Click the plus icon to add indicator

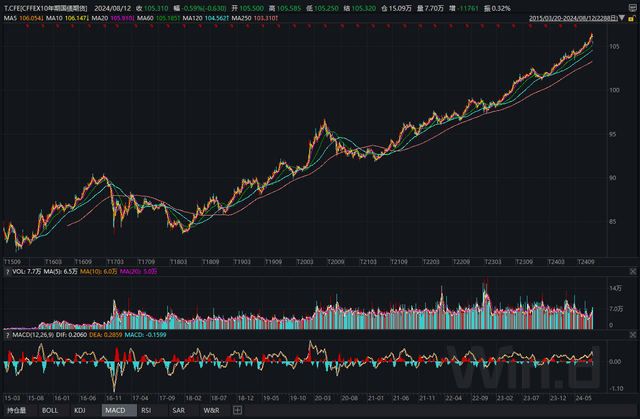tap(238, 410)
